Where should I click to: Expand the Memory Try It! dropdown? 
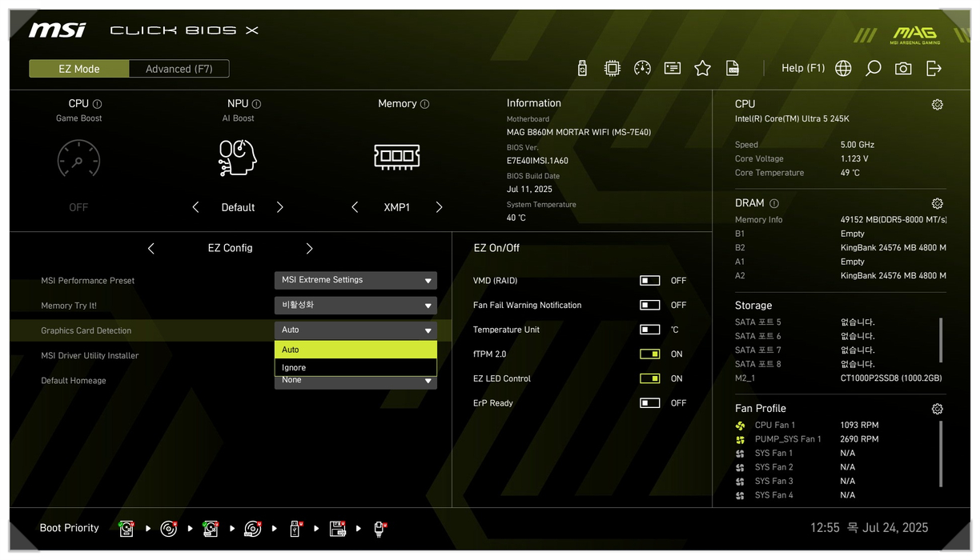coord(355,306)
